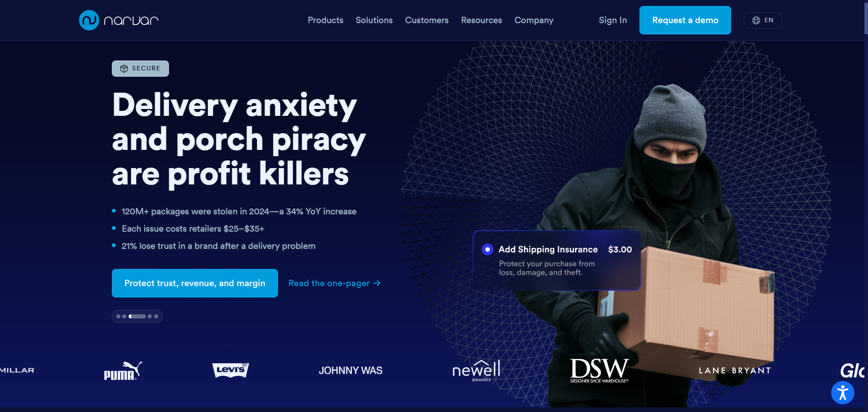This screenshot has height=412, width=868.
Task: Expand the Products menu
Action: tap(325, 20)
